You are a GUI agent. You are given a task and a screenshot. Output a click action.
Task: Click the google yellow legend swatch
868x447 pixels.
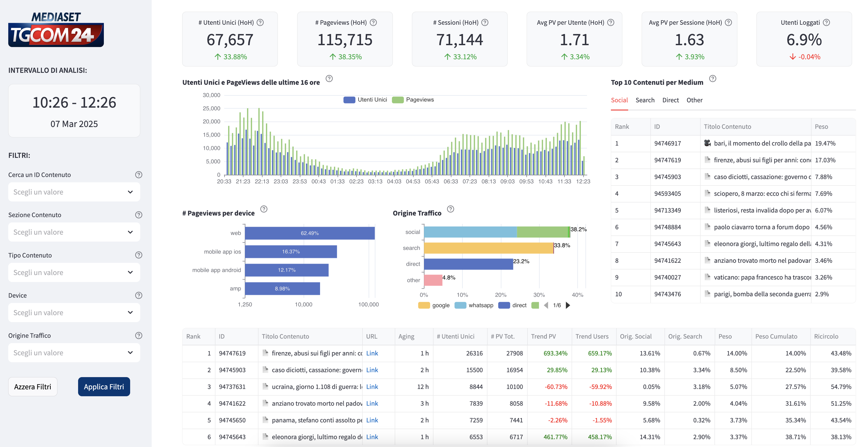[424, 305]
